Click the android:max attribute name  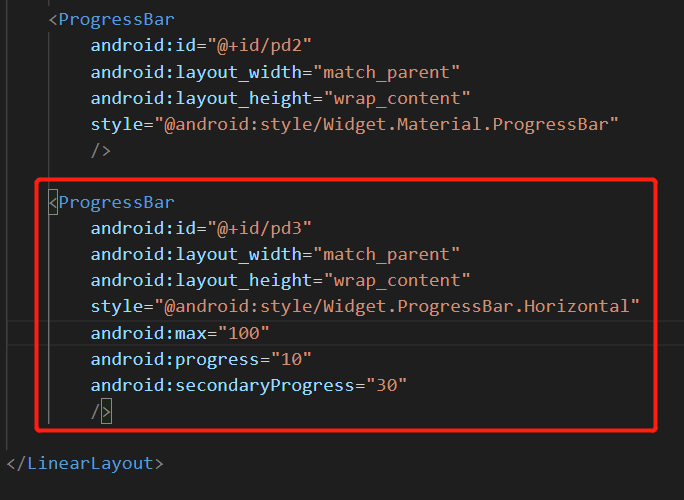tap(148, 334)
